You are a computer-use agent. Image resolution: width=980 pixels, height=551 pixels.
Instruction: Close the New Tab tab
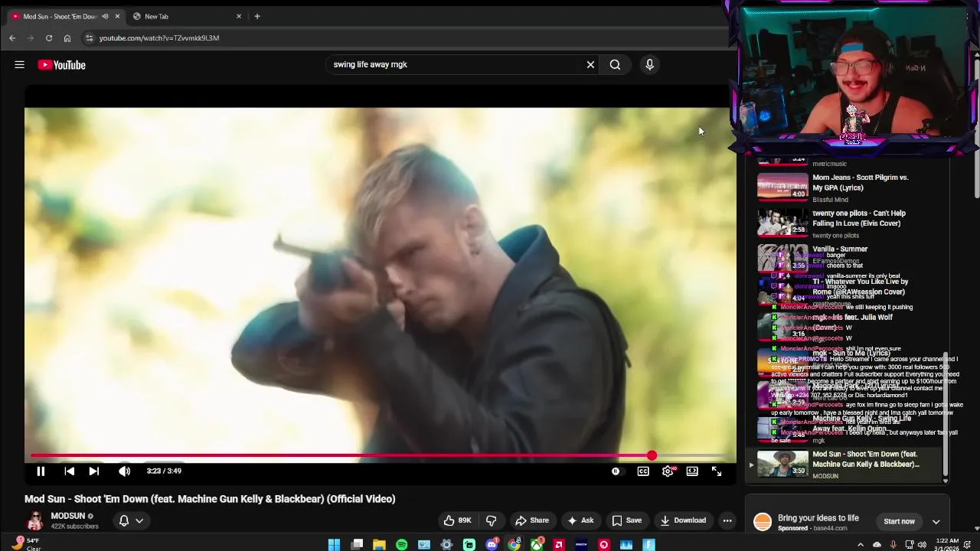click(238, 16)
